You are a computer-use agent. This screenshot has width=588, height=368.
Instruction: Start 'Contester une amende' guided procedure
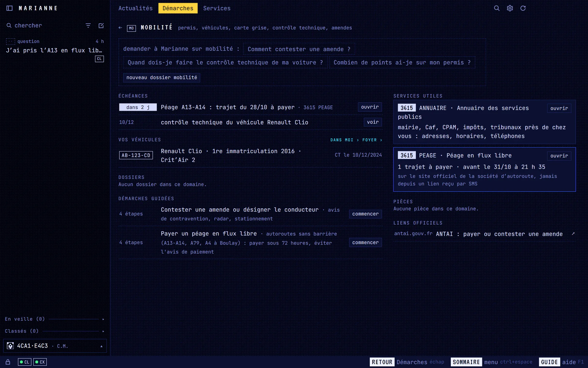coord(365,214)
